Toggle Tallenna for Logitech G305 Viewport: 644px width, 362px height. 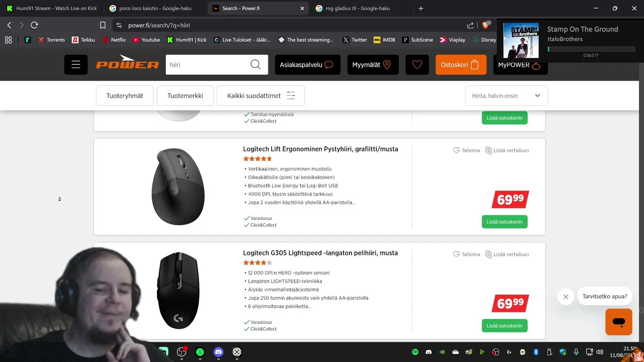coord(466,254)
